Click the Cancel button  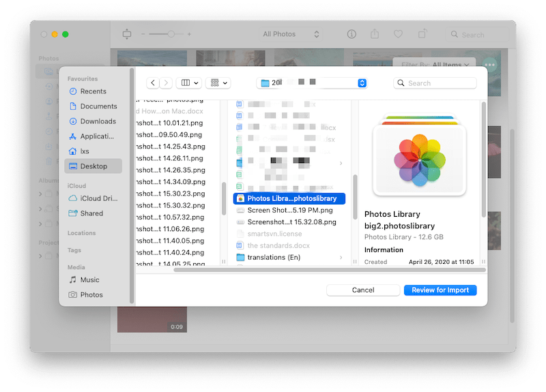point(363,290)
